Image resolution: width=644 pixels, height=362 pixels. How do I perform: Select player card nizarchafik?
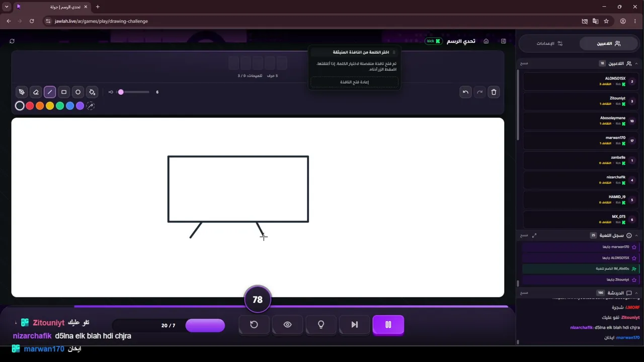[x=581, y=180]
